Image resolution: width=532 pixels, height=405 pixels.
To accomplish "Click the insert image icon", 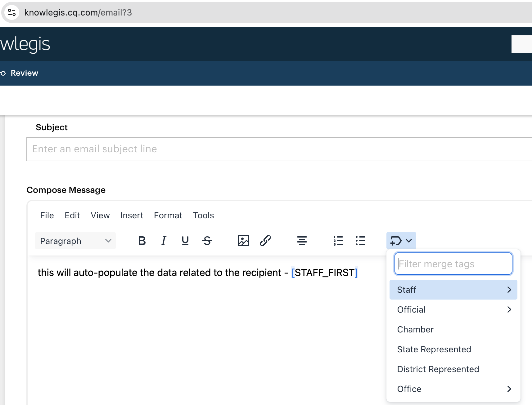I will click(244, 241).
